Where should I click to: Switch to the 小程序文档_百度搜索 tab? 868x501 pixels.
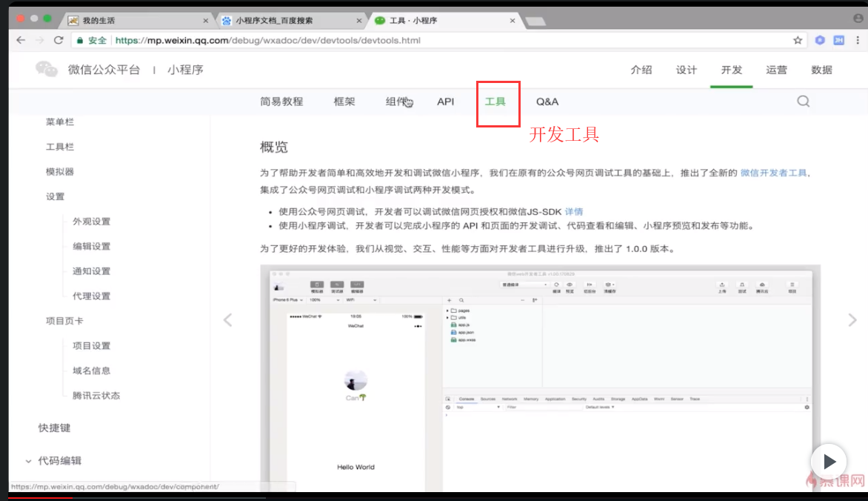(x=289, y=21)
